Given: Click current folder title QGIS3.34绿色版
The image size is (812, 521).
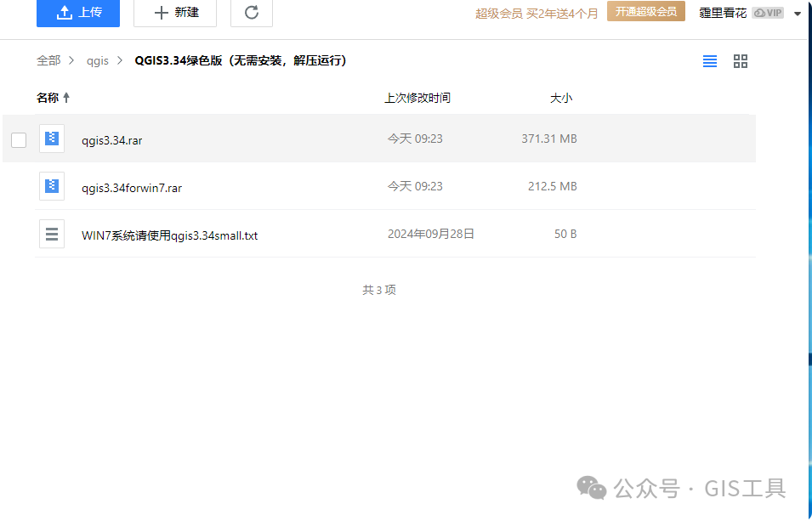Looking at the screenshot, I should click(x=241, y=60).
